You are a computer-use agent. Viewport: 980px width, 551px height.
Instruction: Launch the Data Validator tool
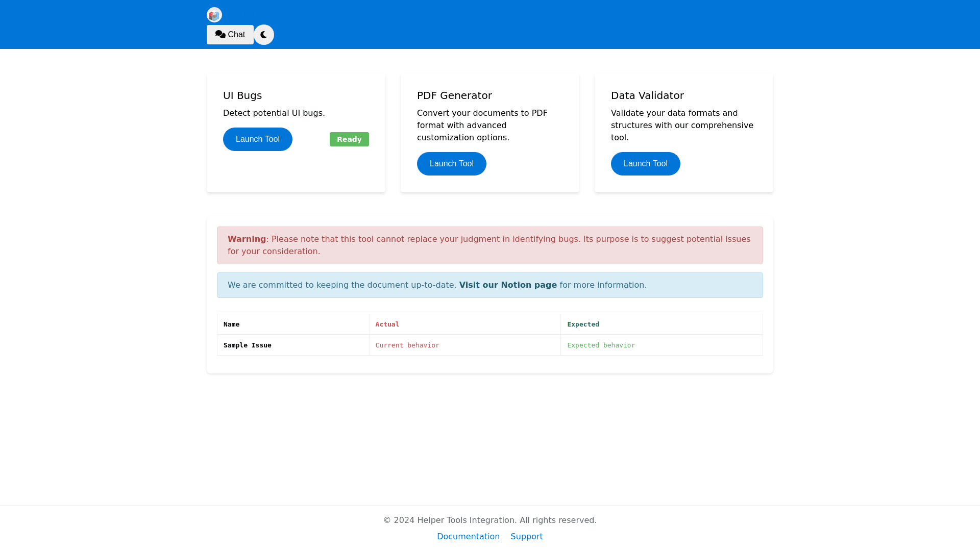(x=645, y=164)
